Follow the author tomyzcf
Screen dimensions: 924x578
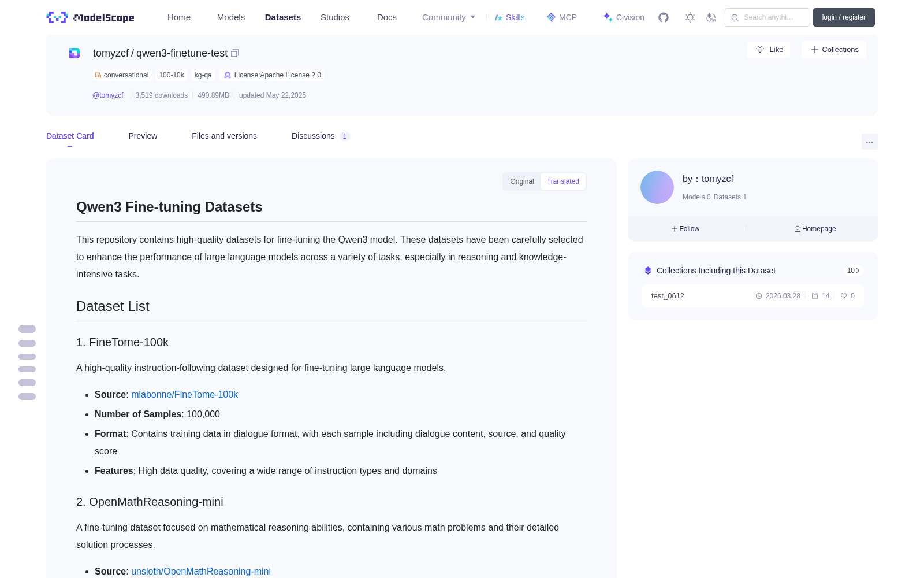tap(685, 229)
